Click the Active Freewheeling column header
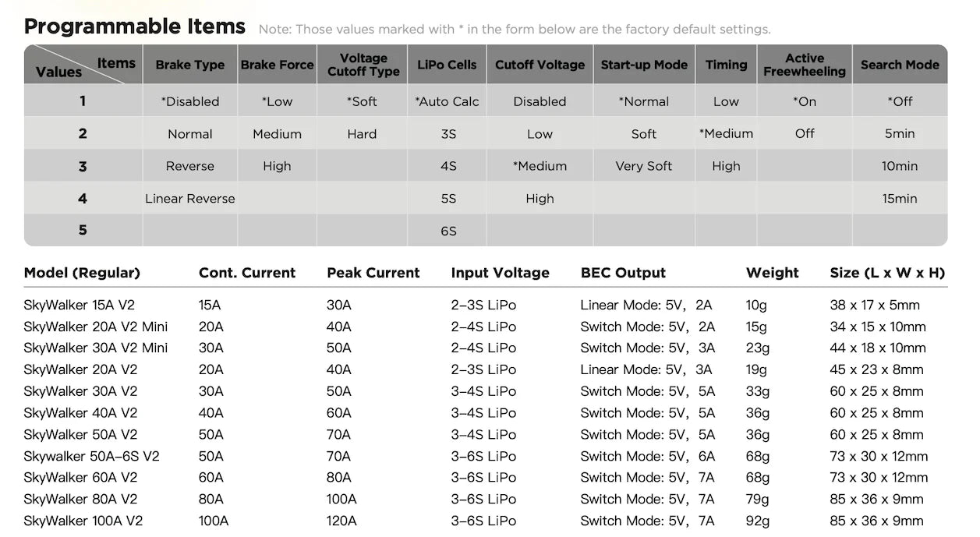Screen dimensions: 980x537 click(x=805, y=65)
